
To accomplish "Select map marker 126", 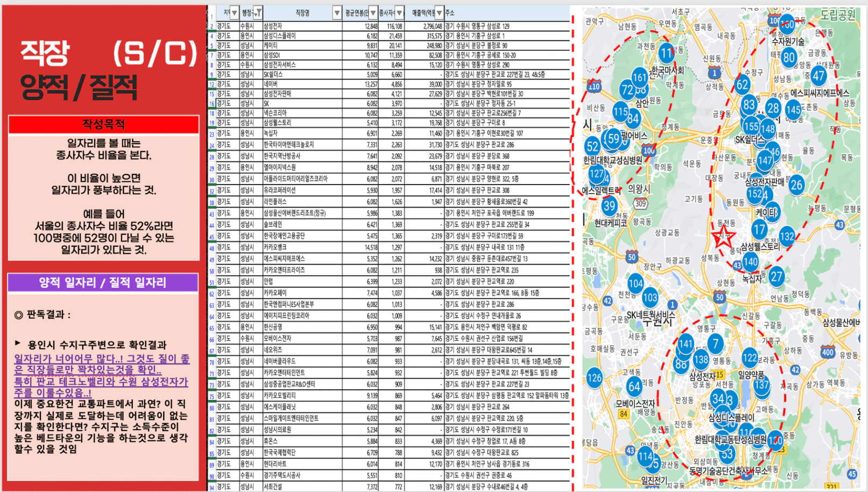I will pyautogui.click(x=594, y=378).
